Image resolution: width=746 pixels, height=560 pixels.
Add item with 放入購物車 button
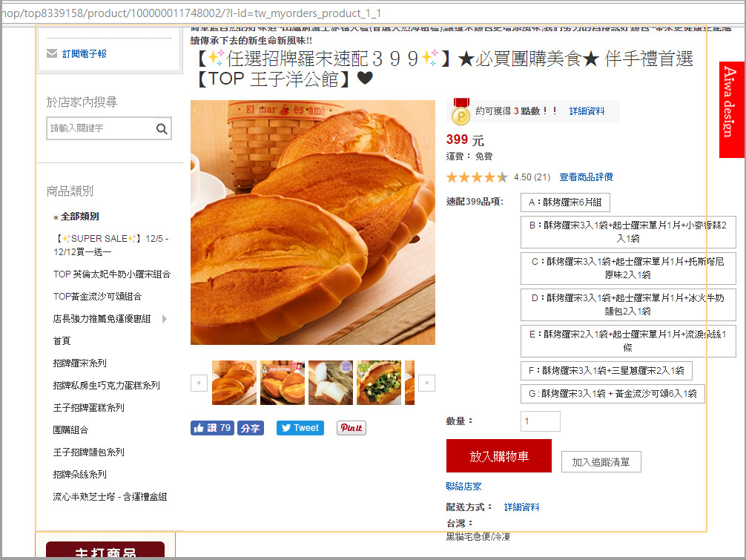pyautogui.click(x=498, y=456)
